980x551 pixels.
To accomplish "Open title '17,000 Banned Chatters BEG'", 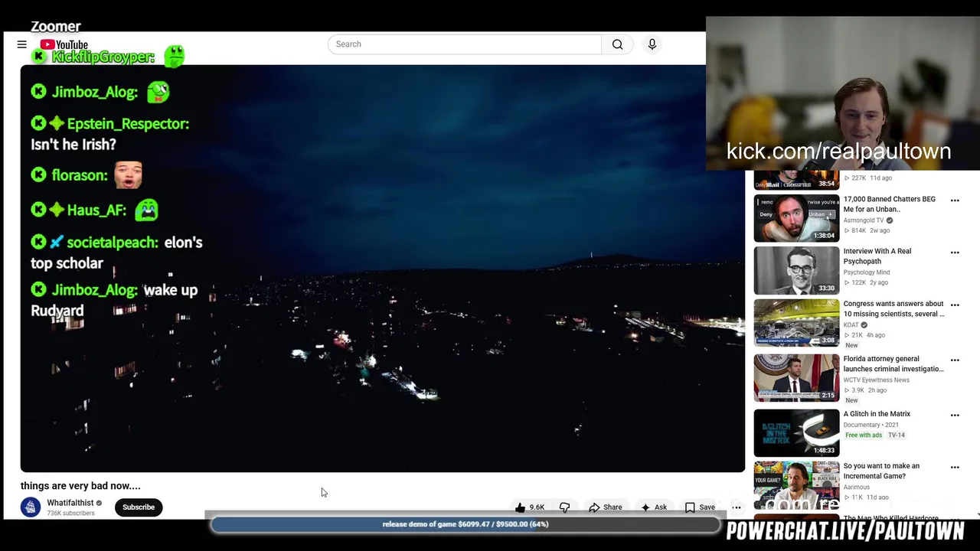I will 889,204.
